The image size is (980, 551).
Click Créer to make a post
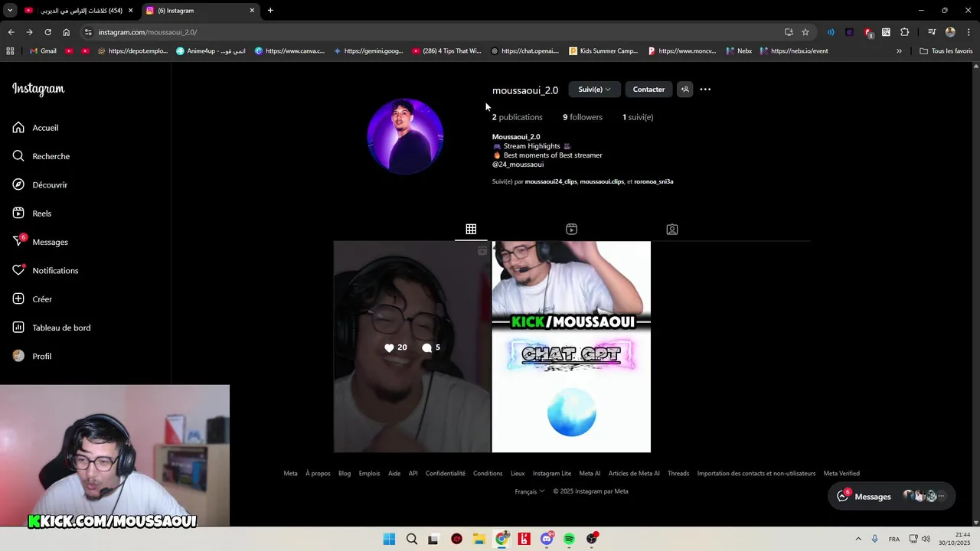coord(32,299)
